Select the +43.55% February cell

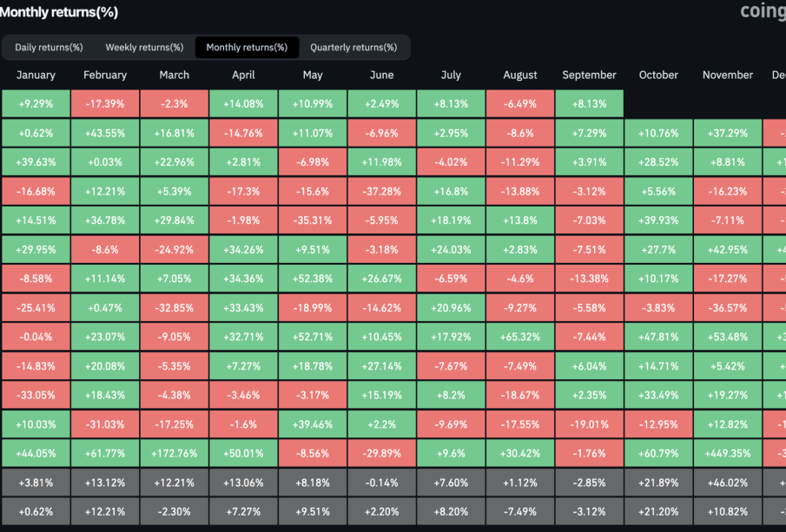[x=105, y=133]
